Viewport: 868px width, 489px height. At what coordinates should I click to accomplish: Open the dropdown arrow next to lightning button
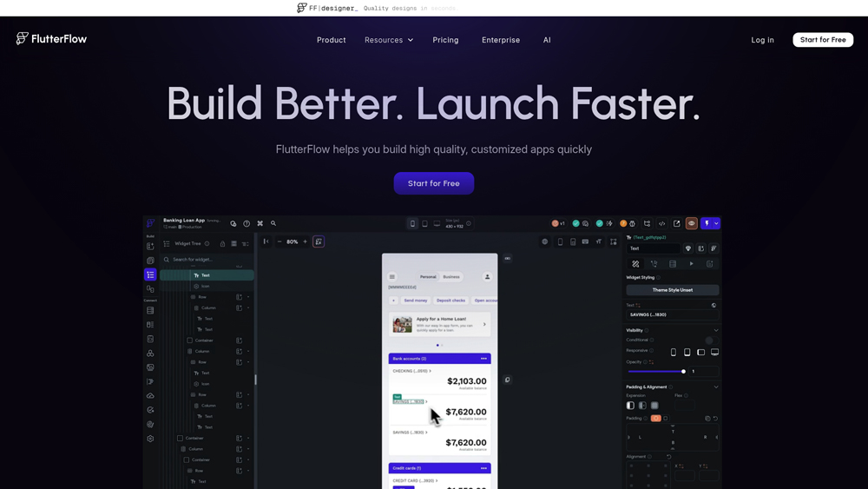716,224
